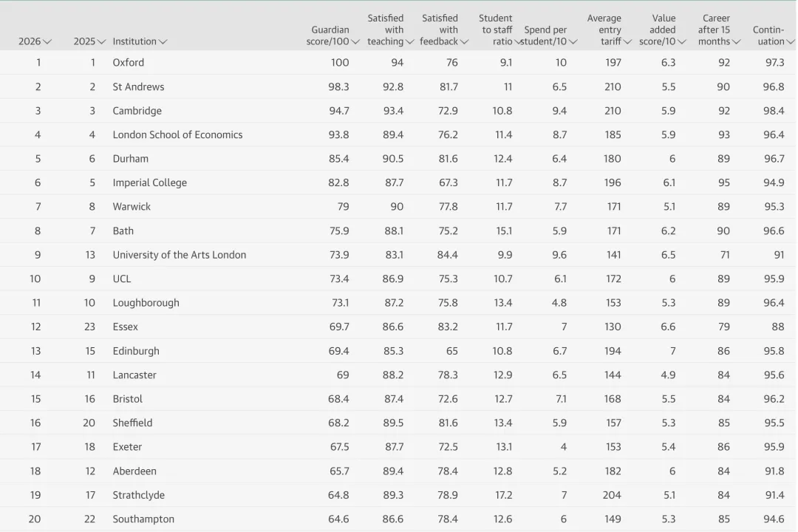798x532 pixels.
Task: Sort alphabetically by Institution
Action: point(139,41)
